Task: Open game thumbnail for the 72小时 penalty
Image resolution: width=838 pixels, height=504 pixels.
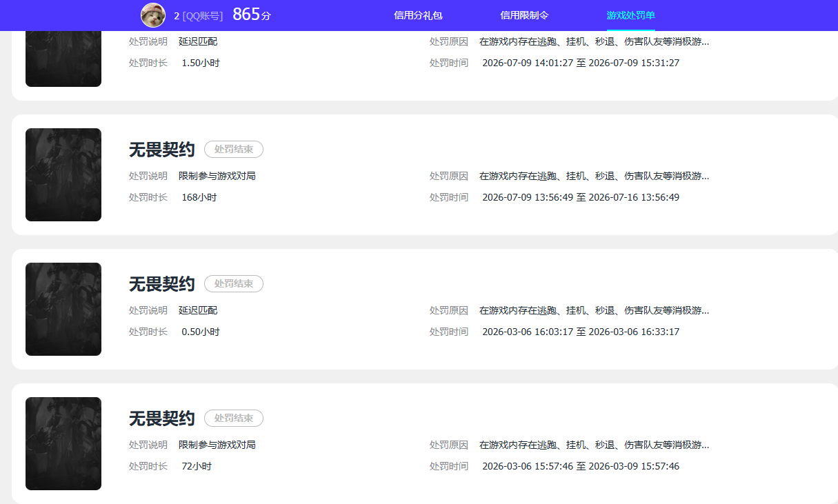Action: [63, 444]
